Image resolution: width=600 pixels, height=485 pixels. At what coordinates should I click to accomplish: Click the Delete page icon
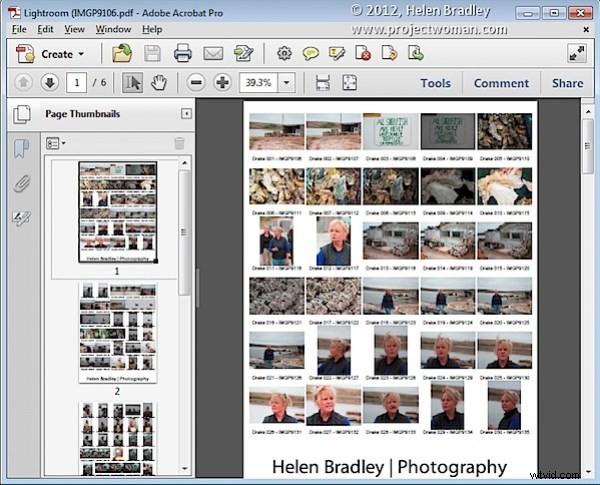363,53
